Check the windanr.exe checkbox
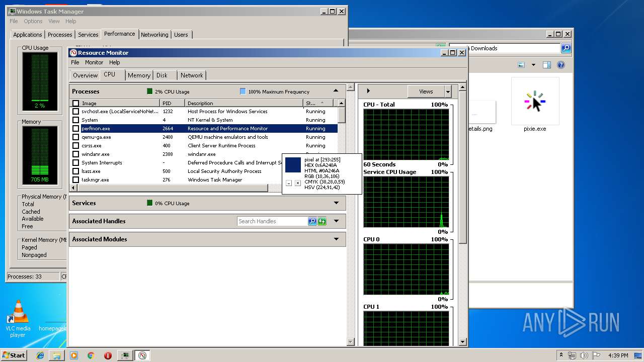This screenshot has height=362, width=644. 76,154
